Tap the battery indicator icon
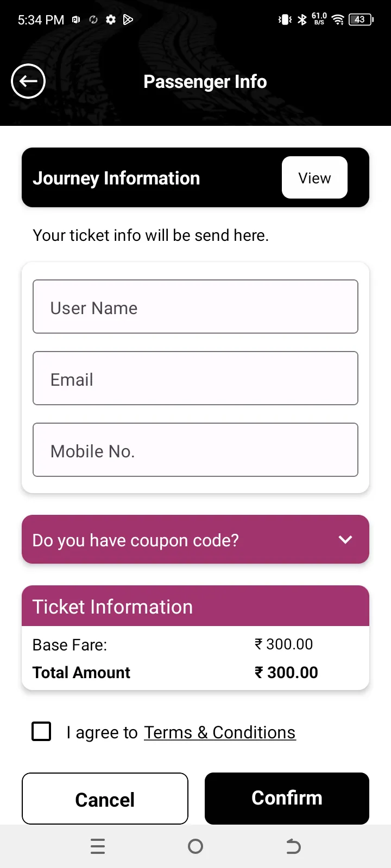Viewport: 391px width, 868px height. (x=361, y=20)
